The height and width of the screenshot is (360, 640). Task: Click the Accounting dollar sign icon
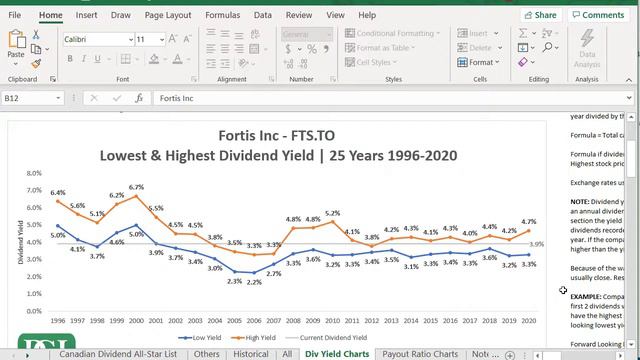point(288,49)
